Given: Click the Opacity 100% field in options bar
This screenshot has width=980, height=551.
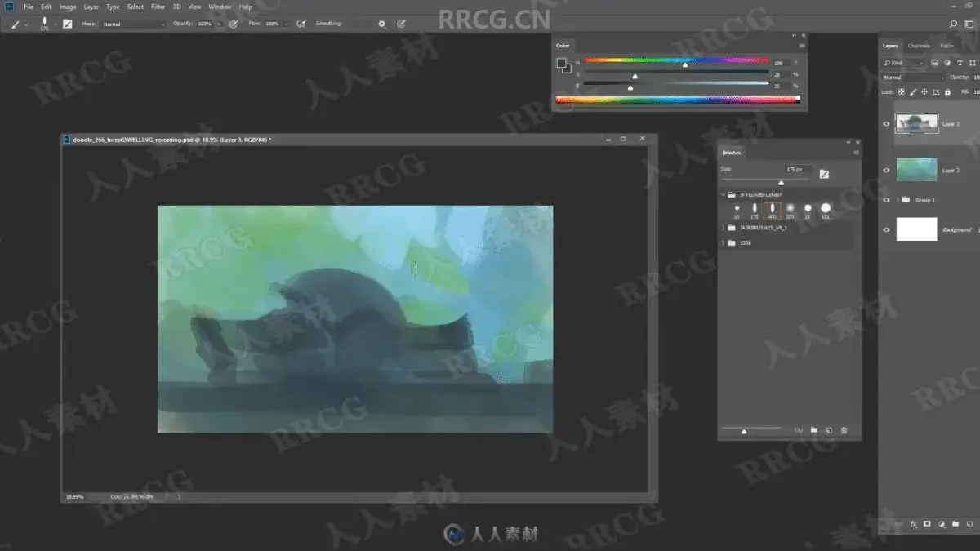Looking at the screenshot, I should coord(204,24).
